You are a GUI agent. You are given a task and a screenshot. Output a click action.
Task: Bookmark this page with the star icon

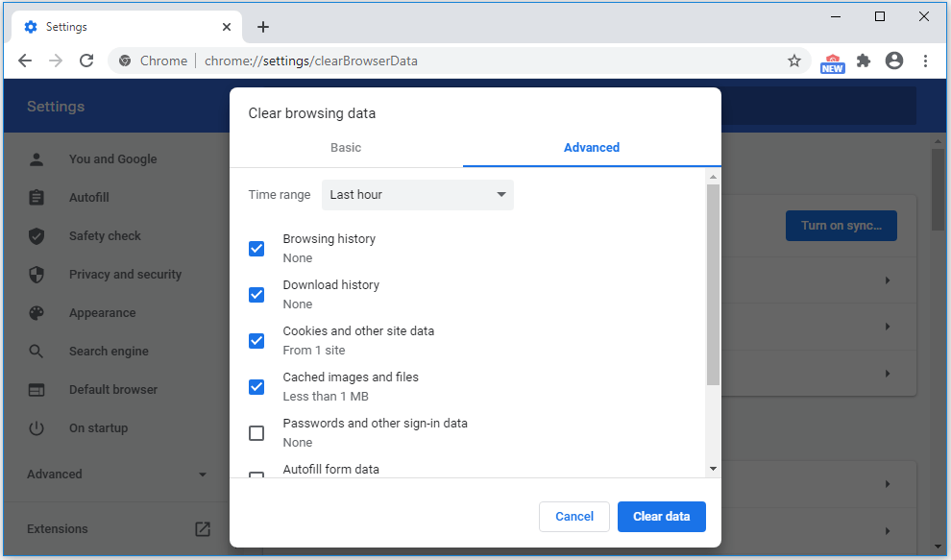pyautogui.click(x=793, y=61)
